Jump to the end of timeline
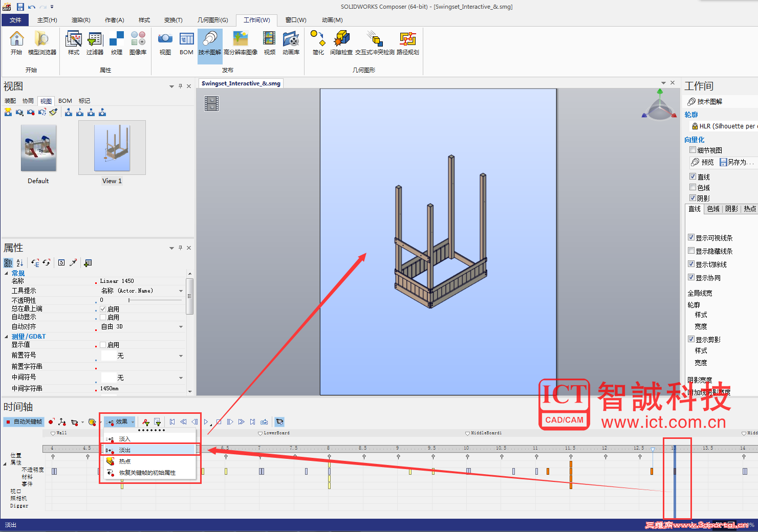The width and height of the screenshot is (758, 532). click(252, 422)
